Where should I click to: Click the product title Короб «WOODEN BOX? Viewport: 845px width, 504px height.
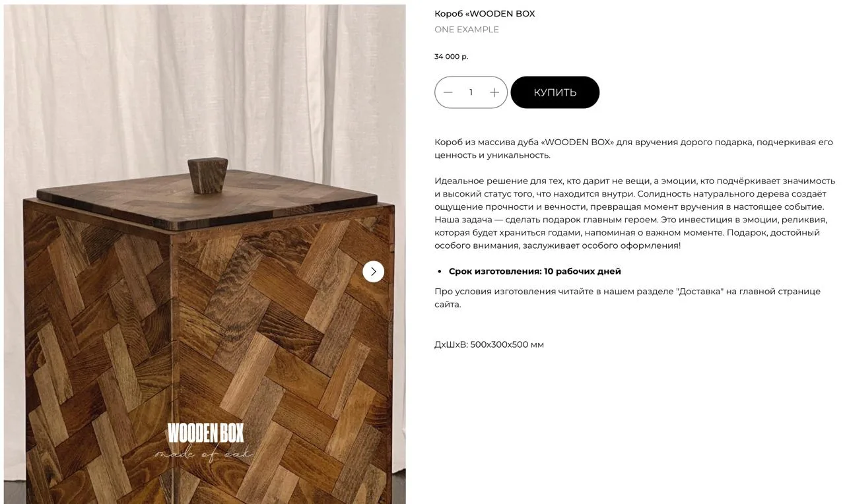[x=485, y=14]
